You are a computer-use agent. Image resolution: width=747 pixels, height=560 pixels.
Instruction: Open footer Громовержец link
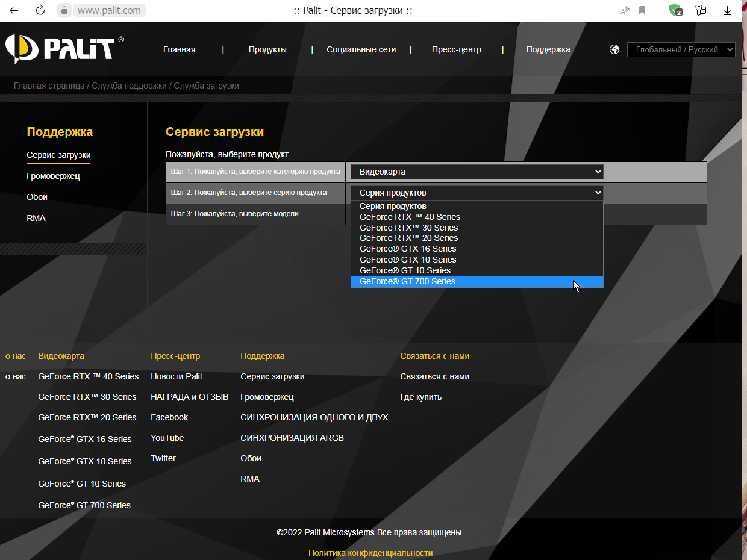pyautogui.click(x=267, y=397)
